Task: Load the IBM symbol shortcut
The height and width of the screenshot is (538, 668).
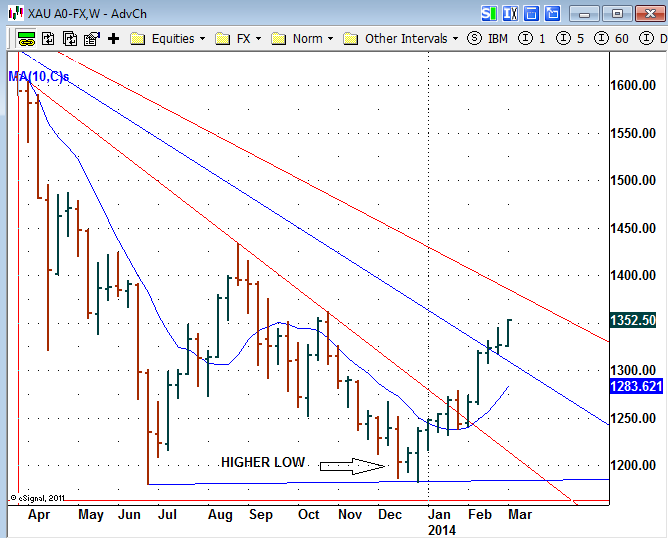Action: [498, 39]
